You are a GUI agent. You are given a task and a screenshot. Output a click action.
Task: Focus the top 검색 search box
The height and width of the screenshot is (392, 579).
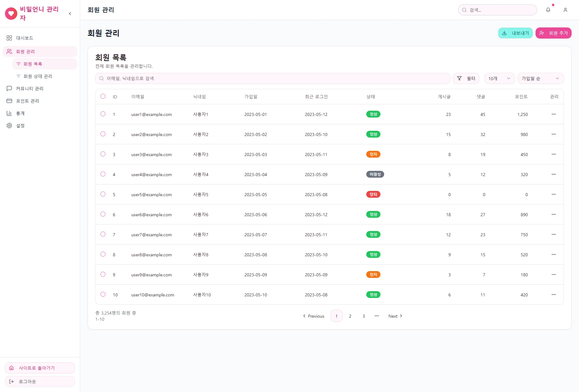497,10
